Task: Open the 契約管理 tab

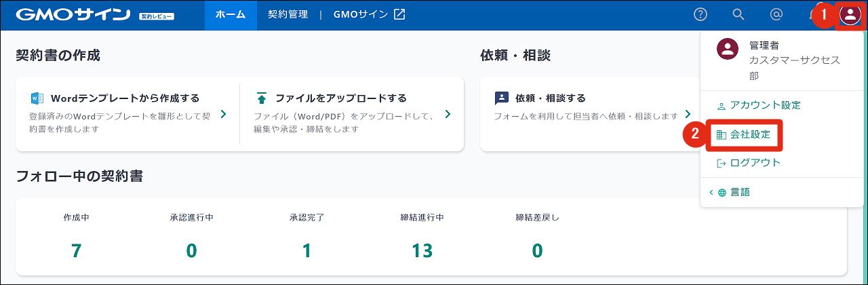Action: pos(288,15)
